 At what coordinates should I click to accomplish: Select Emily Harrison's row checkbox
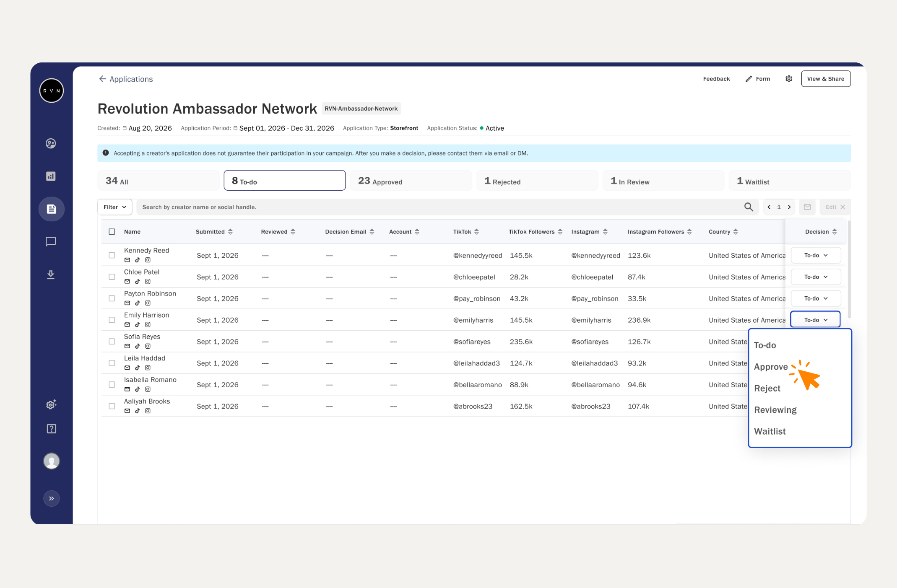112,320
